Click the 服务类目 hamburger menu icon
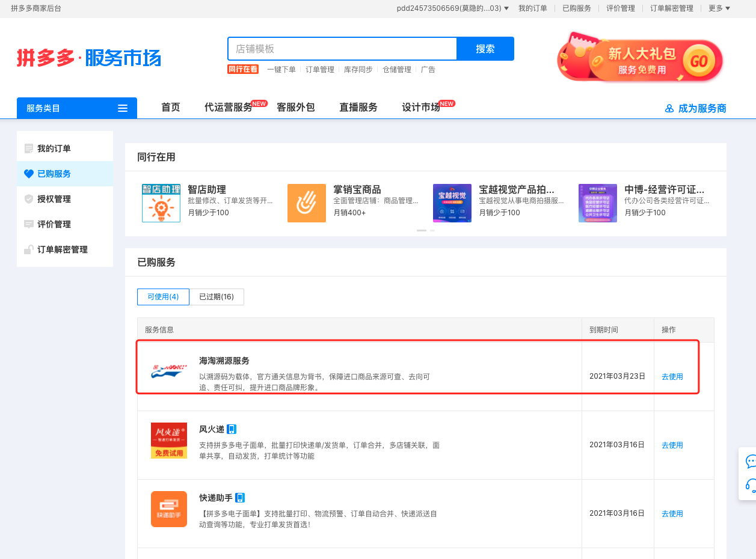Viewport: 756px width, 559px height. [x=123, y=108]
